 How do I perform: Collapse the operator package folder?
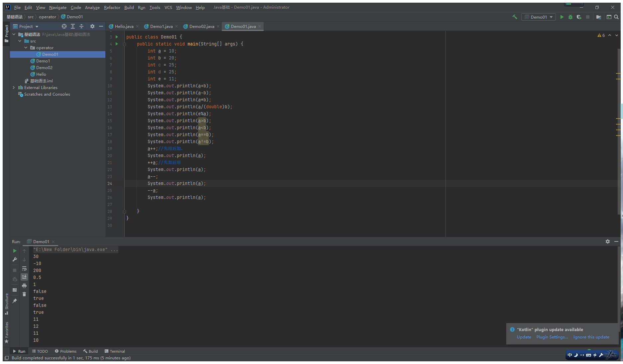click(26, 48)
